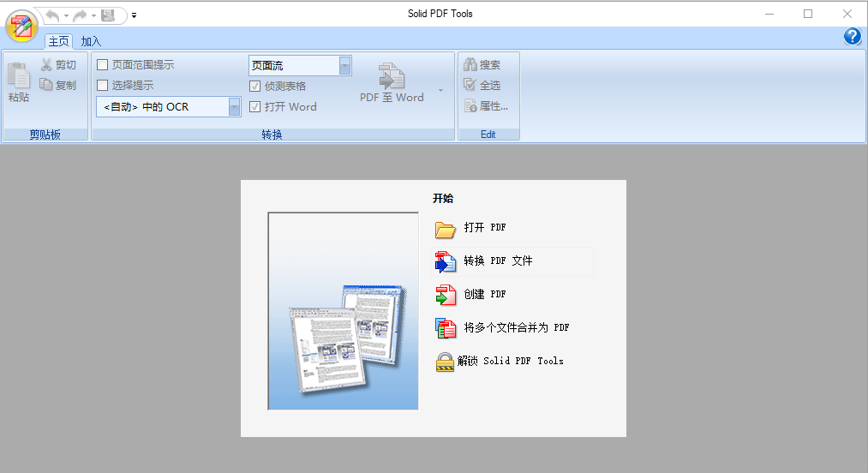Click the Solid PDF Tools application orb button
The image size is (868, 473).
point(21,26)
